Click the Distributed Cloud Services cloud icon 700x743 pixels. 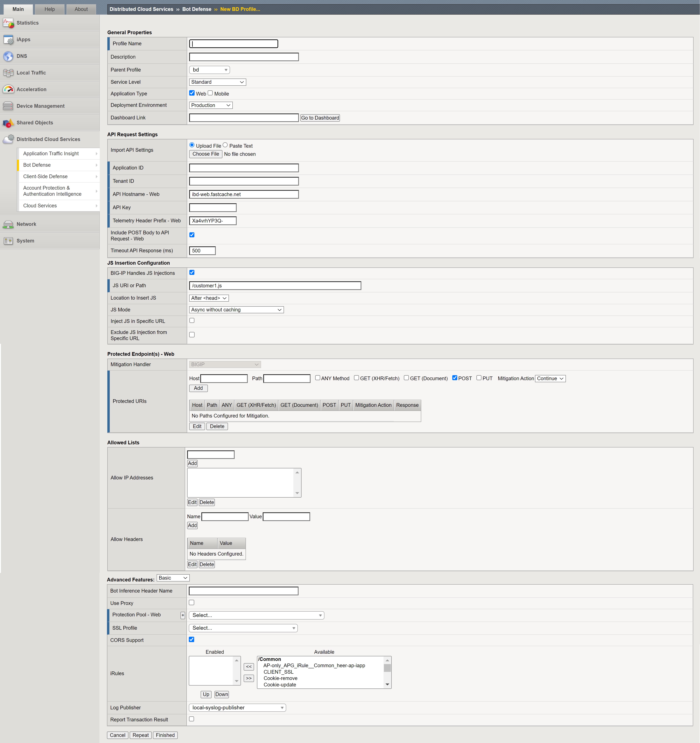(8, 139)
